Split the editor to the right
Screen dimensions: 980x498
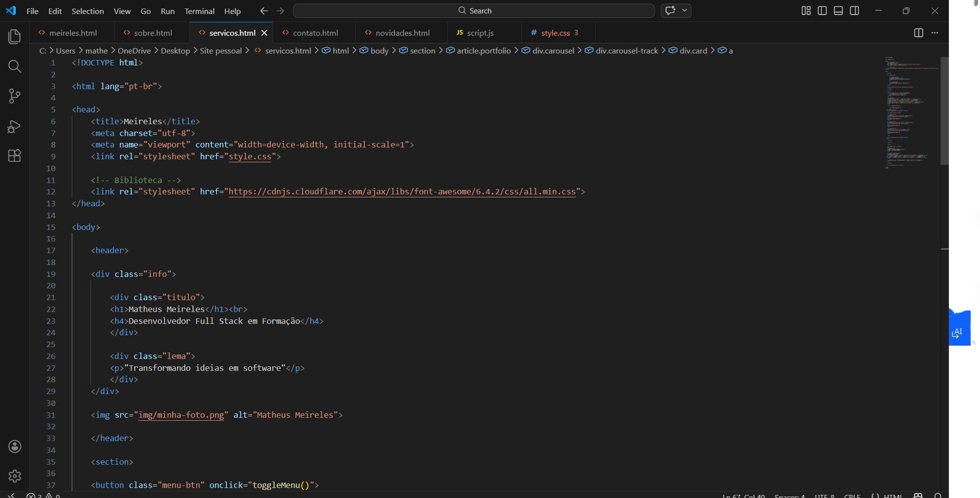pyautogui.click(x=918, y=33)
